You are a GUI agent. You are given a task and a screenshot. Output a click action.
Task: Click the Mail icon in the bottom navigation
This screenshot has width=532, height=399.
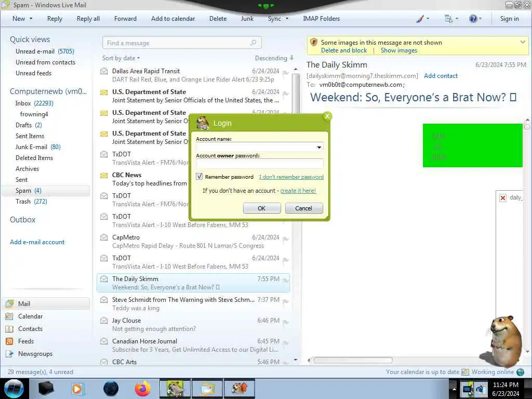9,303
